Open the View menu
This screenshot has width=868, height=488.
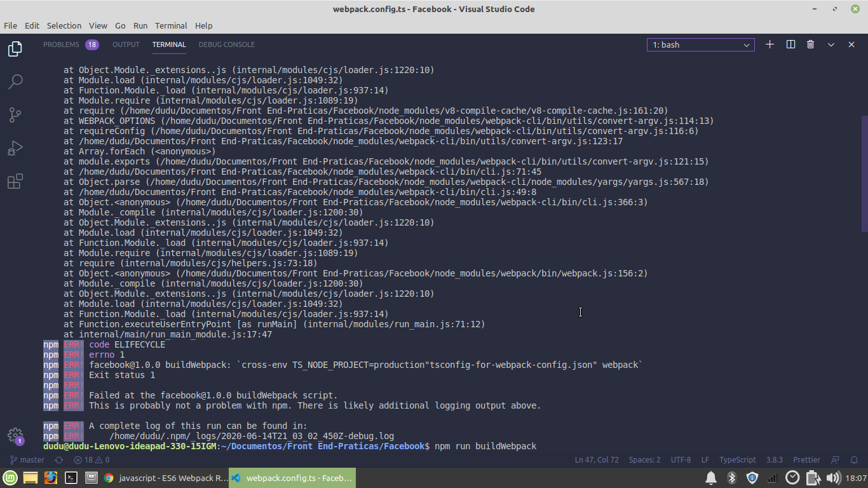[98, 25]
